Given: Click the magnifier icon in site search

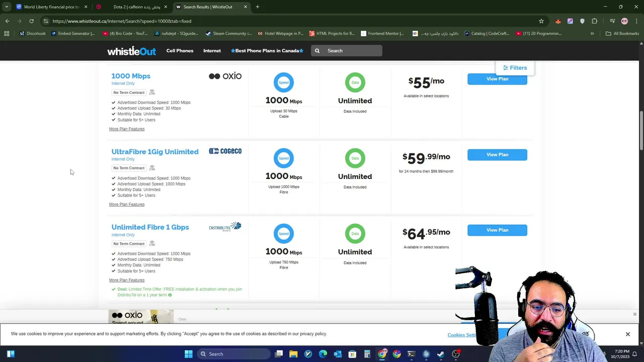Looking at the screenshot, I should point(317,51).
